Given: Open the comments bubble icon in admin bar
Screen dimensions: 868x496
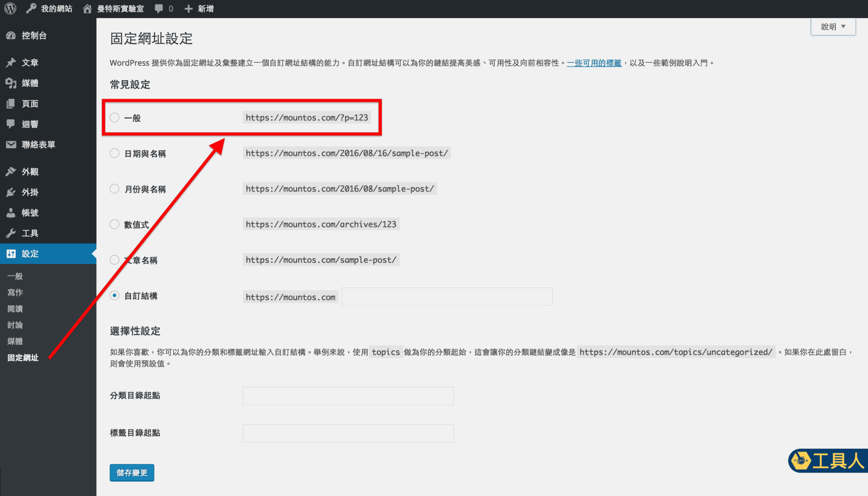Looking at the screenshot, I should (x=159, y=9).
